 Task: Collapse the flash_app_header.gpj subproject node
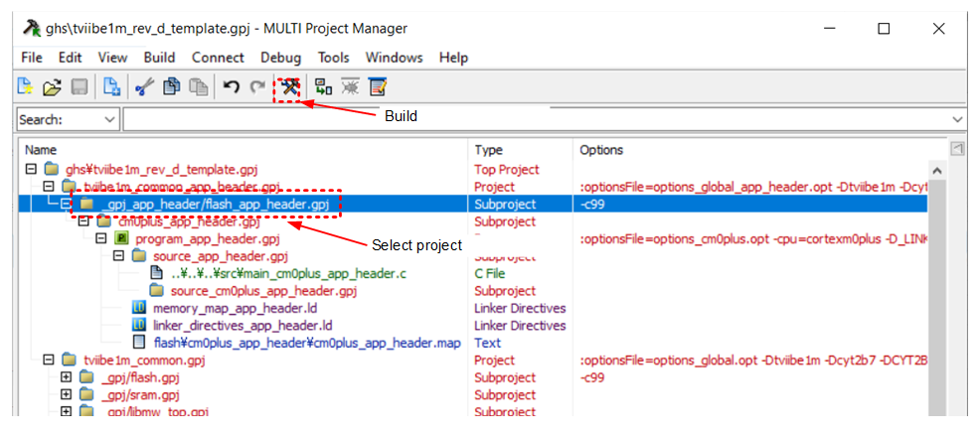tap(66, 204)
